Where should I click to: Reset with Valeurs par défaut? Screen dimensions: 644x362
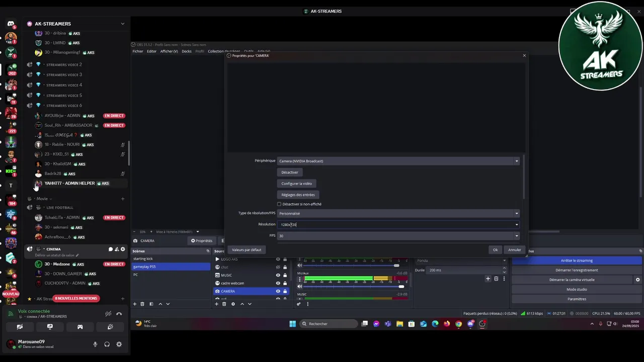tap(247, 250)
